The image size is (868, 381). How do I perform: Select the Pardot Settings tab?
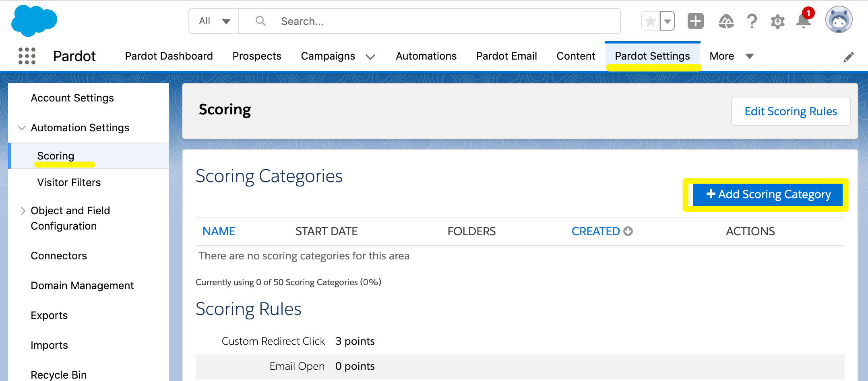click(652, 56)
